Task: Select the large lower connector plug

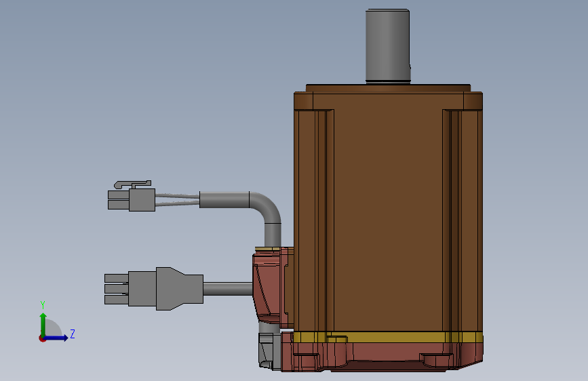Action: (154, 289)
